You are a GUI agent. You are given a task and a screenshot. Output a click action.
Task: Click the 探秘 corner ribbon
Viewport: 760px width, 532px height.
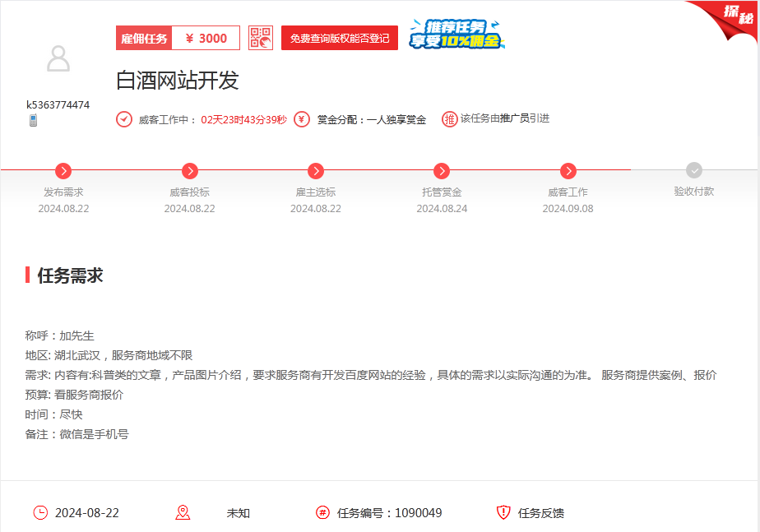[730, 16]
